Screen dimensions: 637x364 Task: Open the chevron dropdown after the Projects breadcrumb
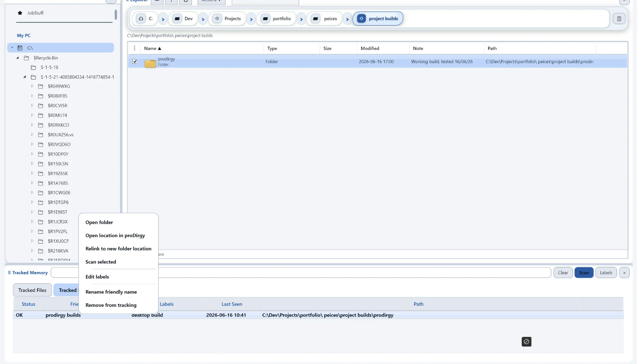coord(251,19)
